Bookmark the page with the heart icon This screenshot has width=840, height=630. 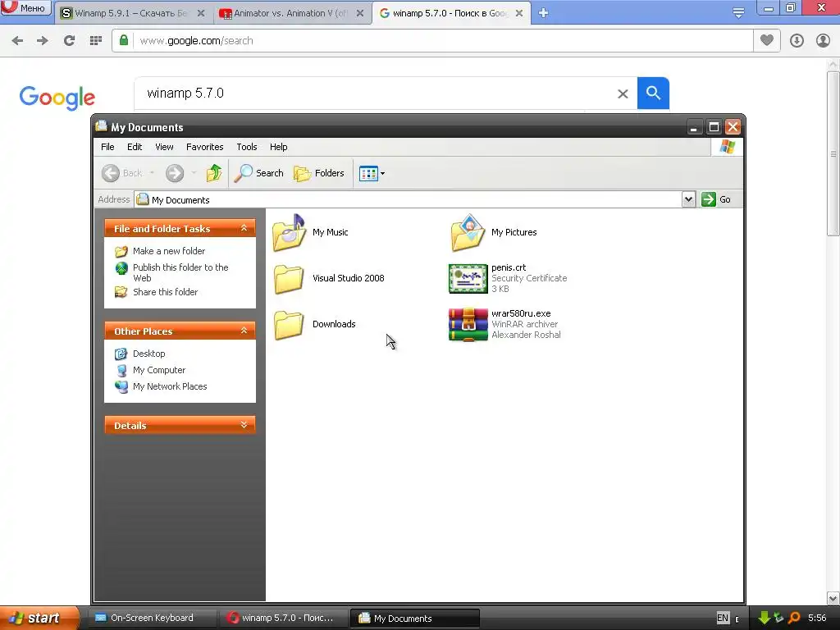(767, 40)
